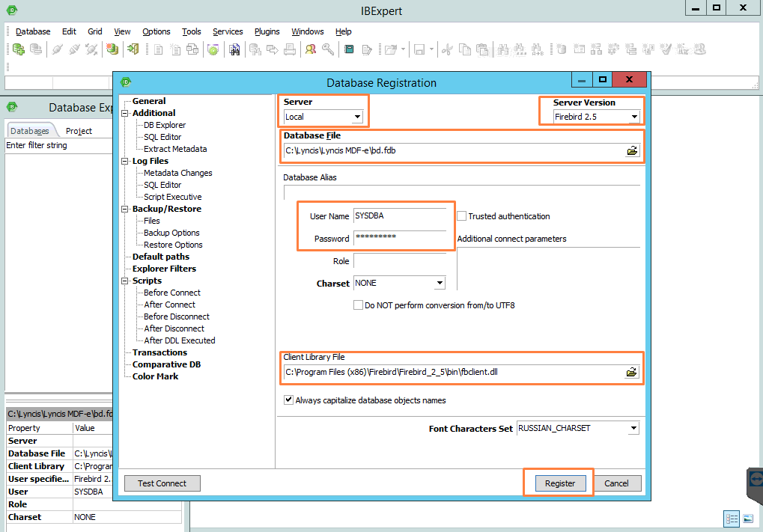The height and width of the screenshot is (532, 763).
Task: Click the key Grant Manager icon
Action: pos(328,49)
